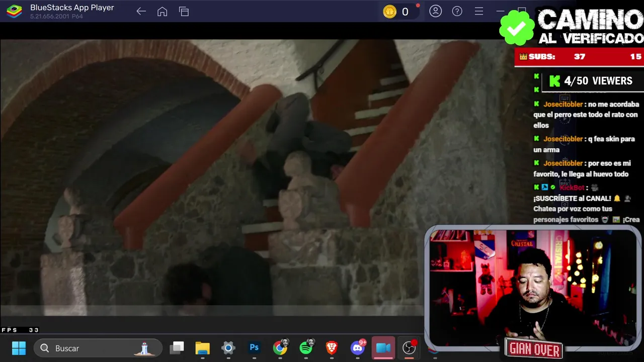This screenshot has width=644, height=362.
Task: Open Photoshop from the taskbar
Action: [254, 348]
